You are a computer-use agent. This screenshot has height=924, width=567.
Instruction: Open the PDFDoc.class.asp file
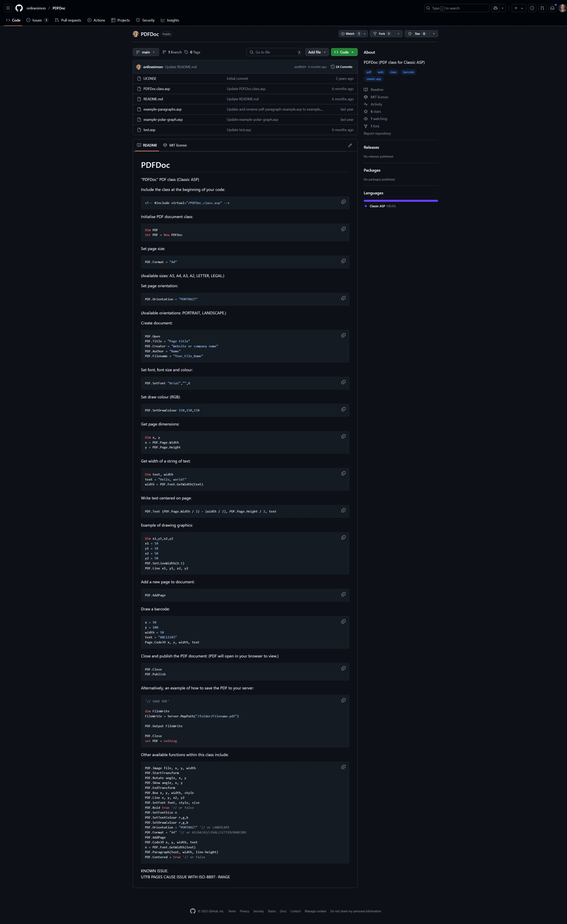click(x=157, y=89)
